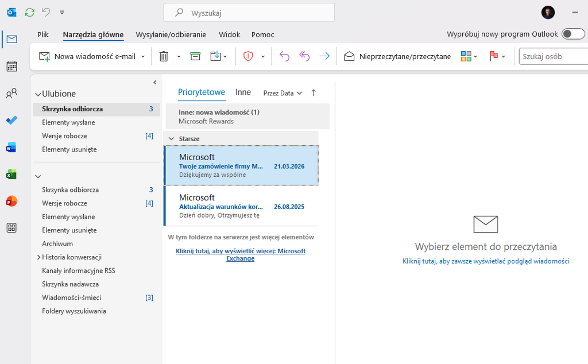Select Skrzynka odbiorcza under Ulubione
588x364 pixels.
pos(96,109)
